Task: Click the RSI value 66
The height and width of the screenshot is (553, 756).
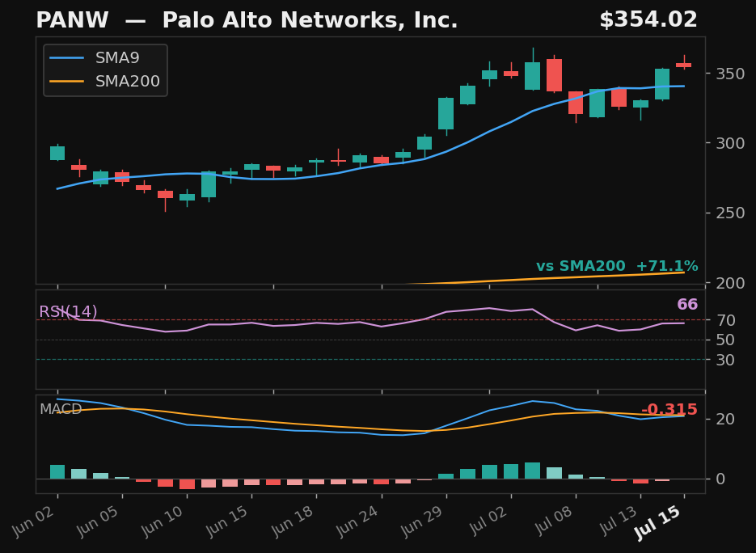Action: click(687, 305)
